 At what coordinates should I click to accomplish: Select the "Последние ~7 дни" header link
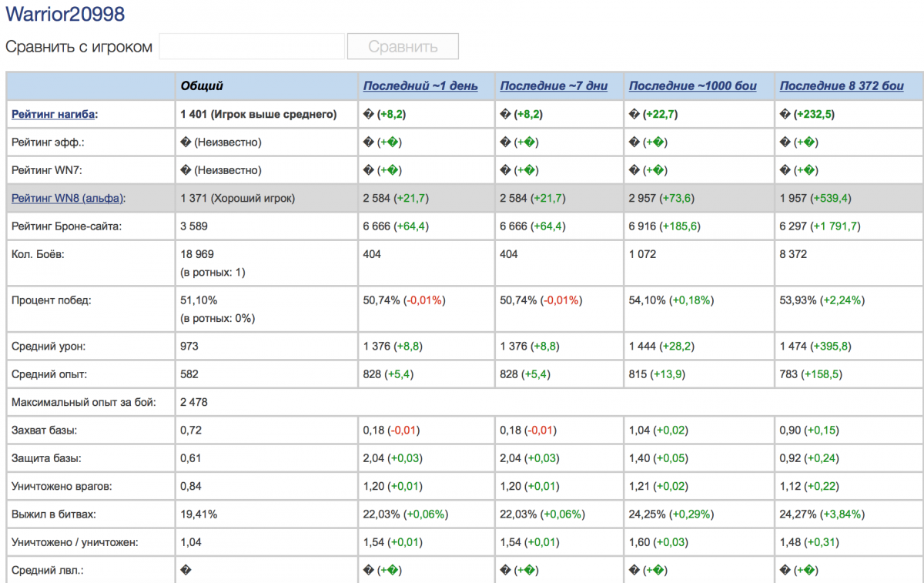[x=554, y=86]
